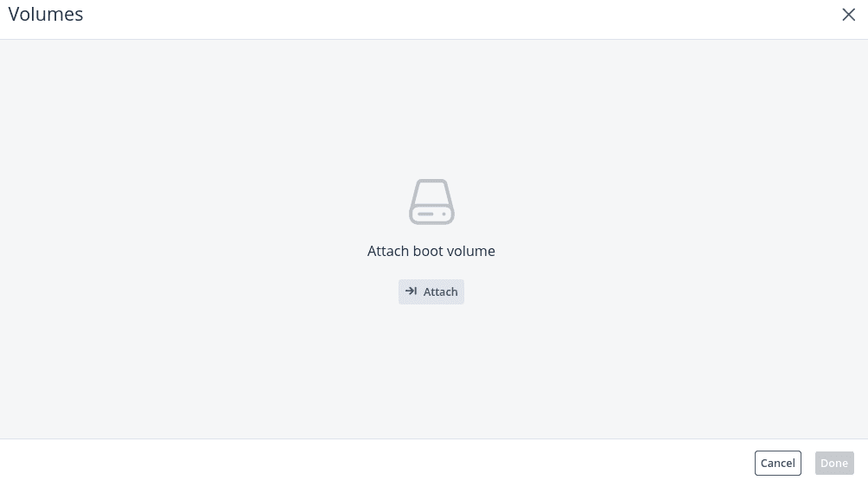Attach a boot volume via the arrow icon
868x480 pixels.
[x=411, y=291]
